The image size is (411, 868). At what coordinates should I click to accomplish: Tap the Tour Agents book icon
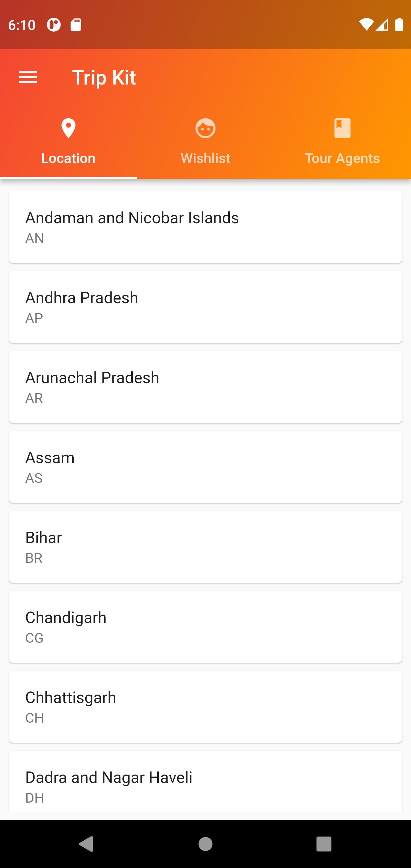[342, 128]
